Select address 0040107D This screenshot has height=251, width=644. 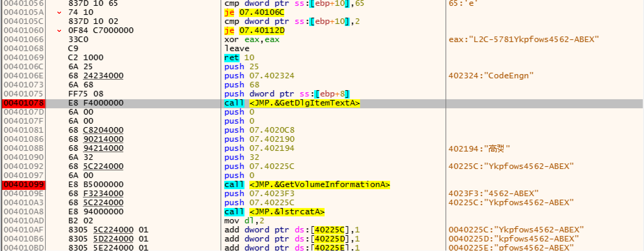pyautogui.click(x=23, y=112)
